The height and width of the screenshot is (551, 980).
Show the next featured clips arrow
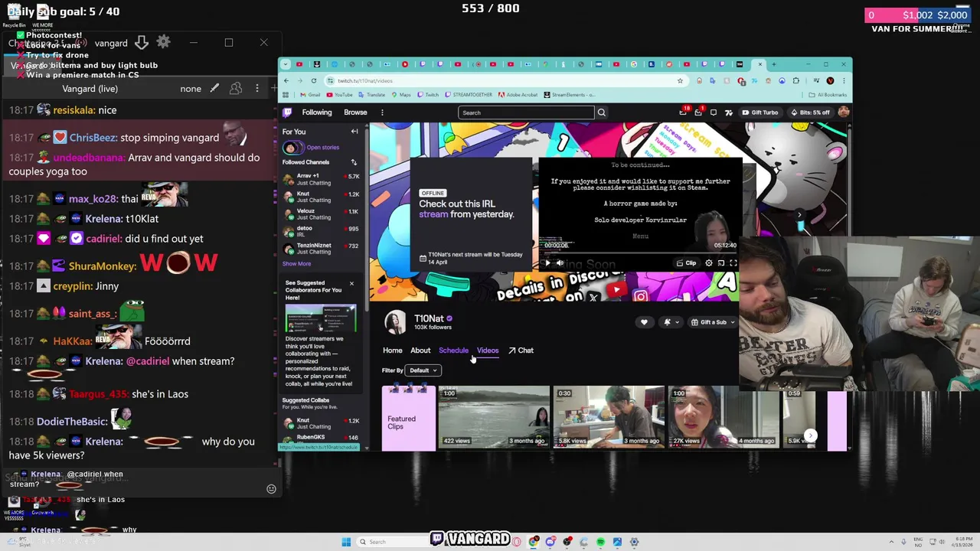coord(810,436)
